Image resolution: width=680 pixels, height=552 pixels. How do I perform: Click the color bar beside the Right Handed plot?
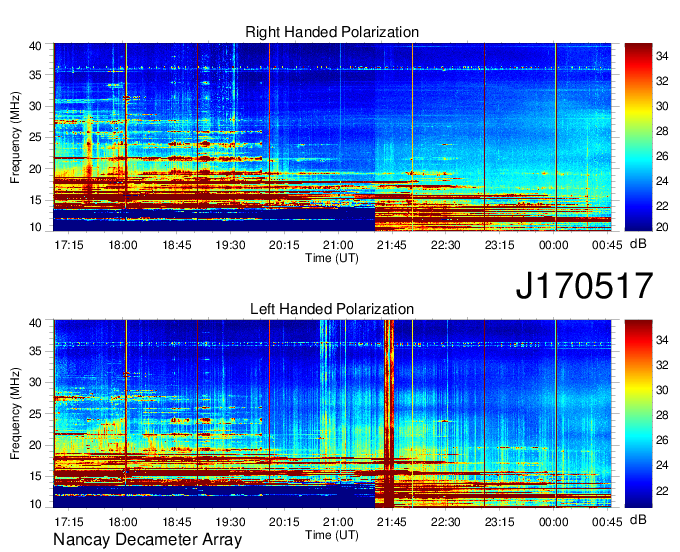click(638, 137)
